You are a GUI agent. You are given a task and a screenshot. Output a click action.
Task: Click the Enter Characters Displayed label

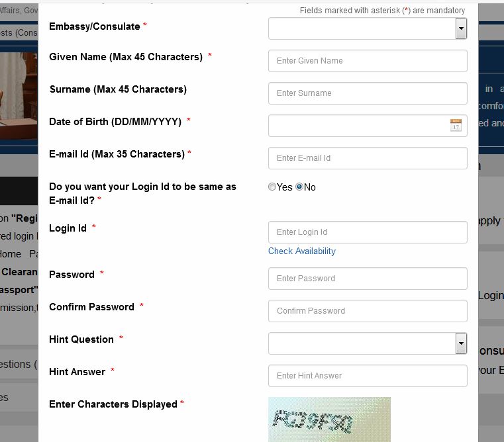tap(113, 404)
